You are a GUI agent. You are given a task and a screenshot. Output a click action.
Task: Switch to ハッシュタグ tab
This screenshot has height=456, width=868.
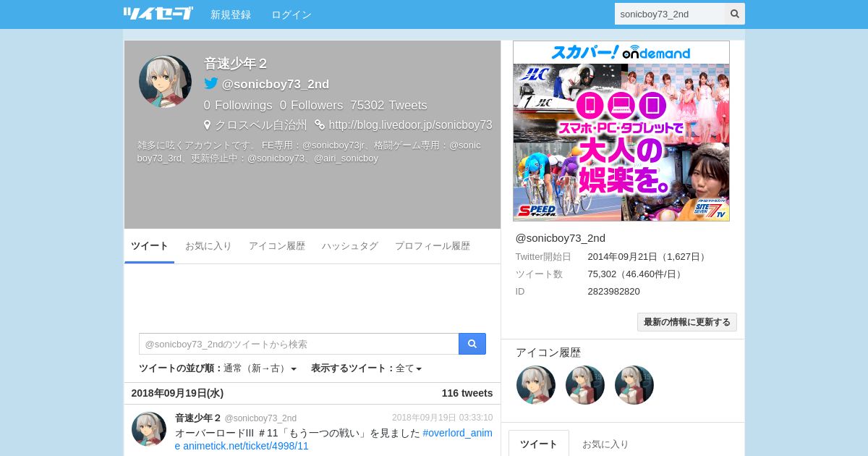[350, 246]
